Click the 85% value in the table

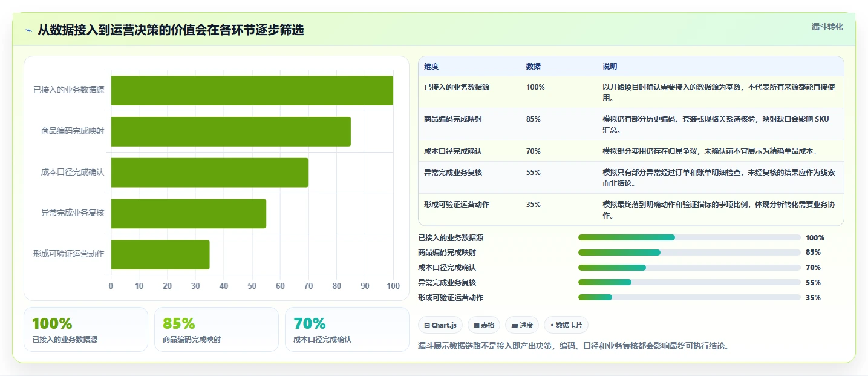coord(534,119)
